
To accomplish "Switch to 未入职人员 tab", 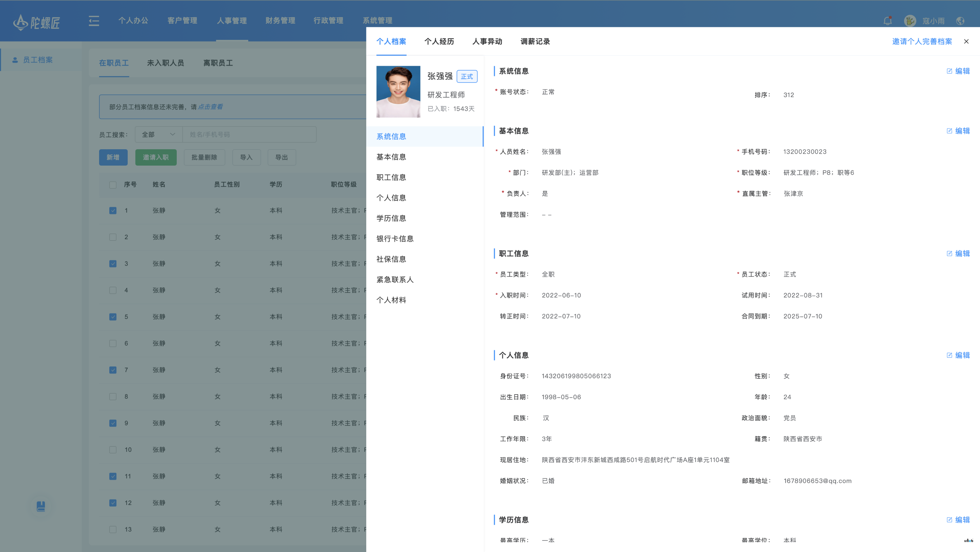I will click(165, 63).
